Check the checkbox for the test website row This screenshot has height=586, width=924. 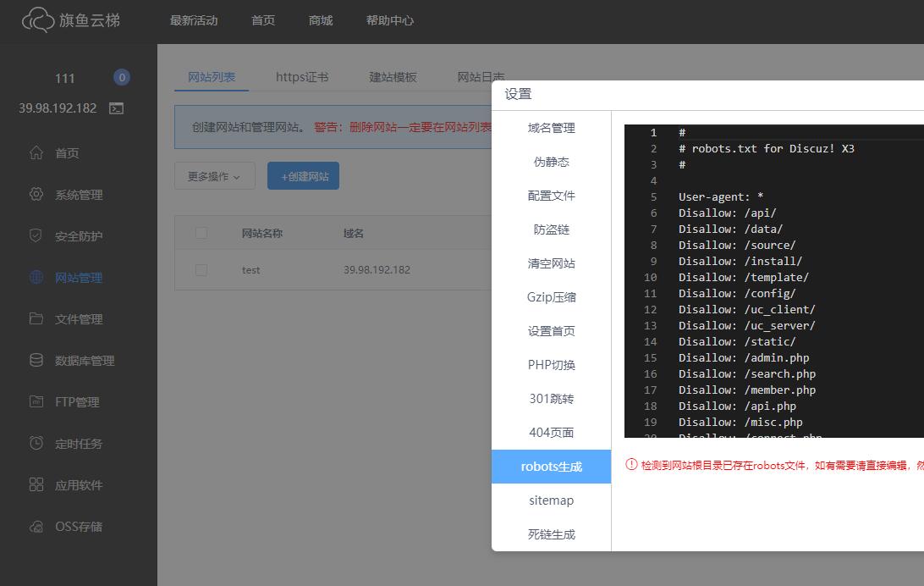coord(201,270)
